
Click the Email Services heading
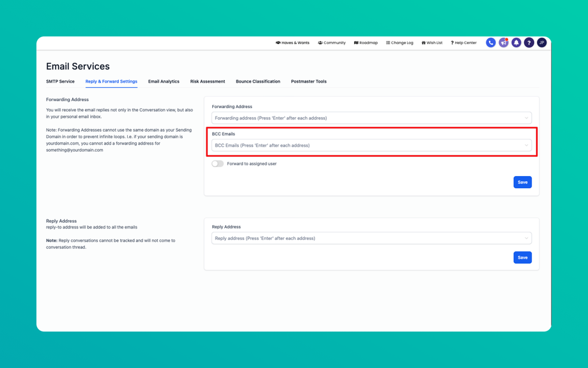click(x=78, y=67)
